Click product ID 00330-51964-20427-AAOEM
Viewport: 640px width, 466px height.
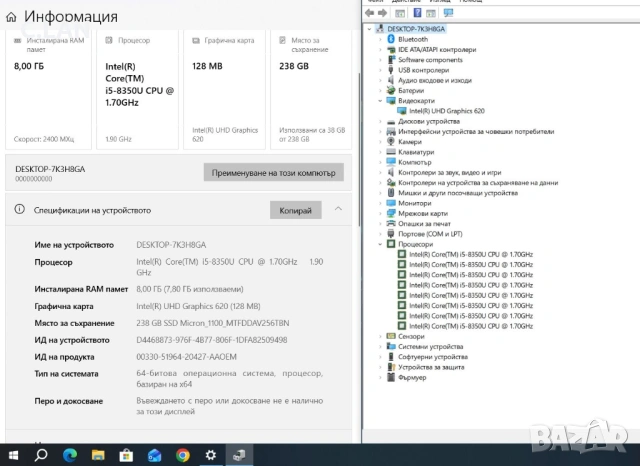click(x=187, y=357)
